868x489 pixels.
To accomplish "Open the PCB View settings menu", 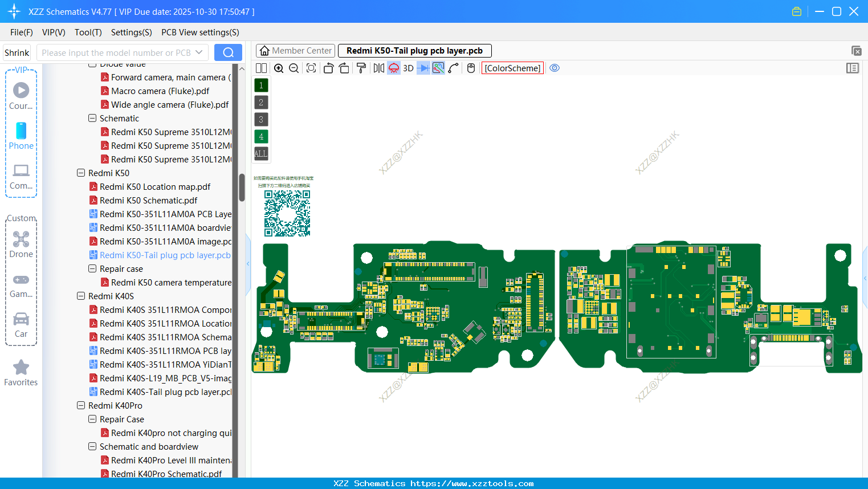I will click(x=200, y=32).
